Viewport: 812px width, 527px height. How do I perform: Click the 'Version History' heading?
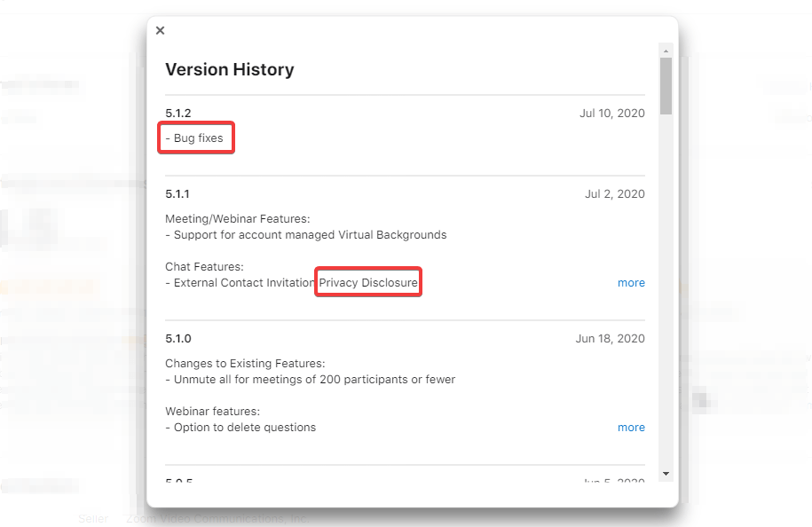coord(230,69)
